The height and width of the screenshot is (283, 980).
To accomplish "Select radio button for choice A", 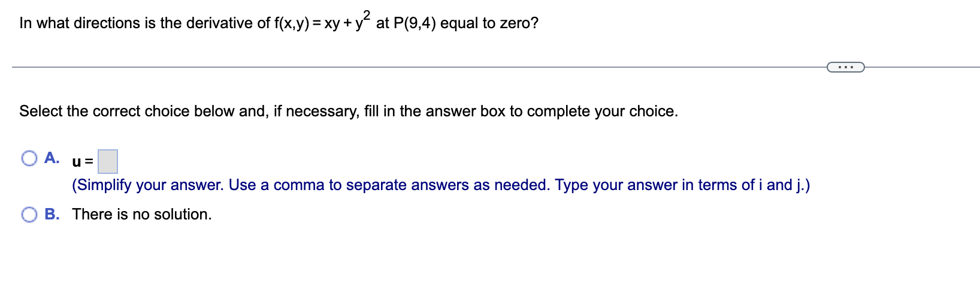I will [29, 158].
